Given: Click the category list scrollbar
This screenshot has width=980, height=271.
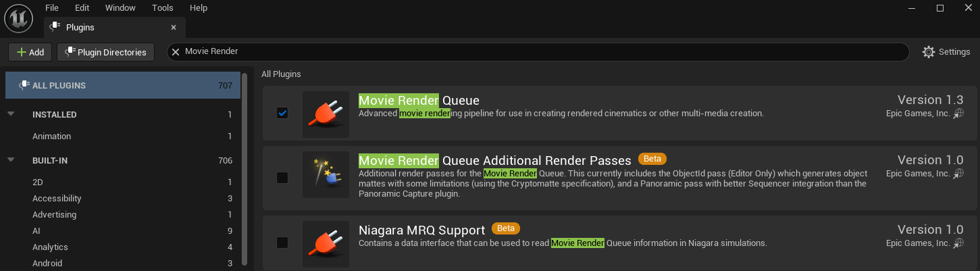Looking at the screenshot, I should point(245,169).
